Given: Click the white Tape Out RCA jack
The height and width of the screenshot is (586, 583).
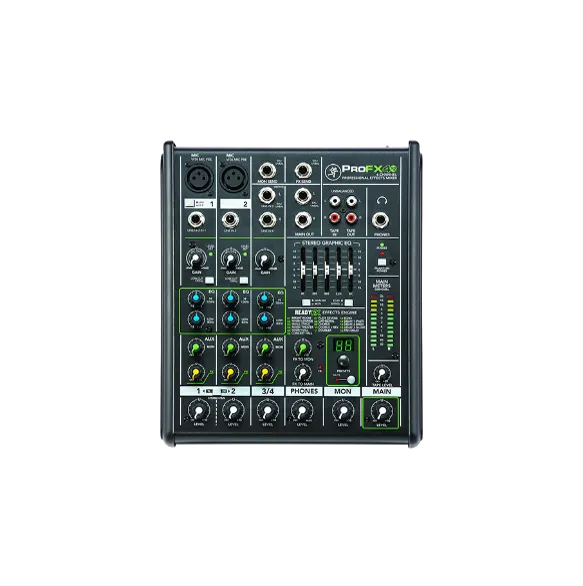Looking at the screenshot, I should (x=351, y=201).
